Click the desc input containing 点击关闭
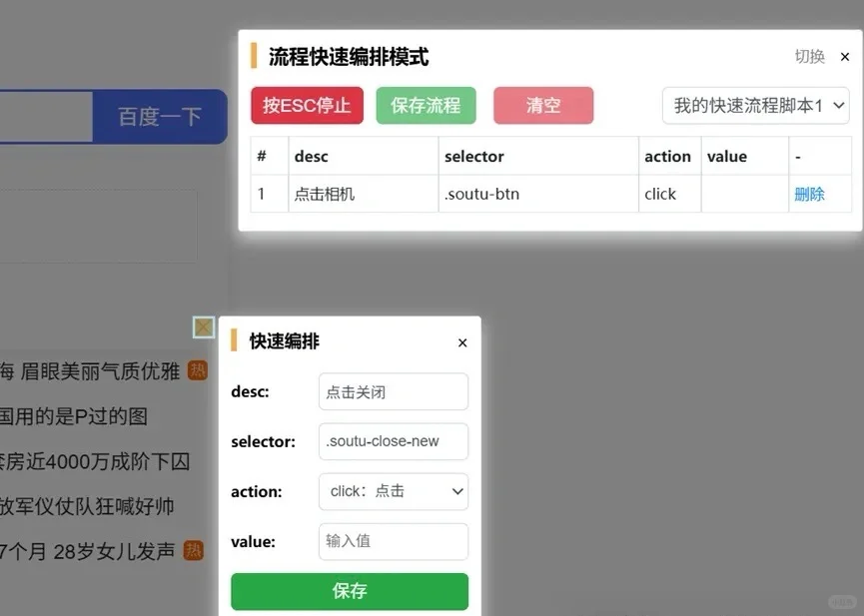 393,391
